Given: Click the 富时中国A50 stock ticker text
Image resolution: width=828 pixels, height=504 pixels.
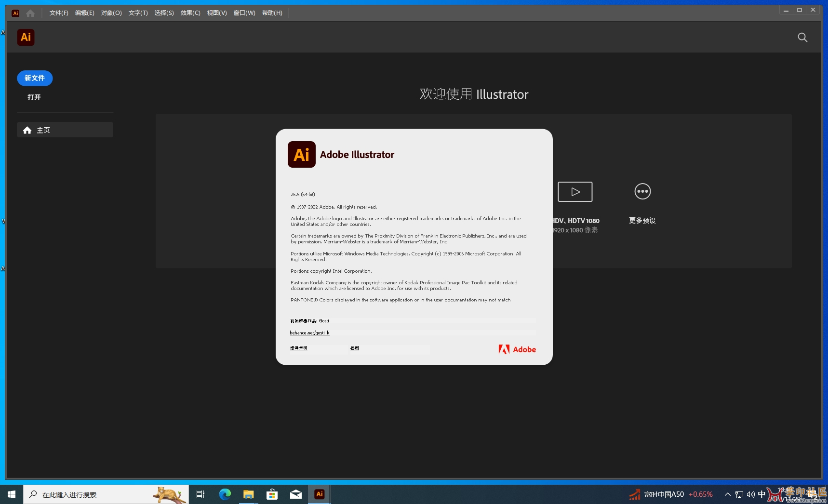Looking at the screenshot, I should 664,494.
